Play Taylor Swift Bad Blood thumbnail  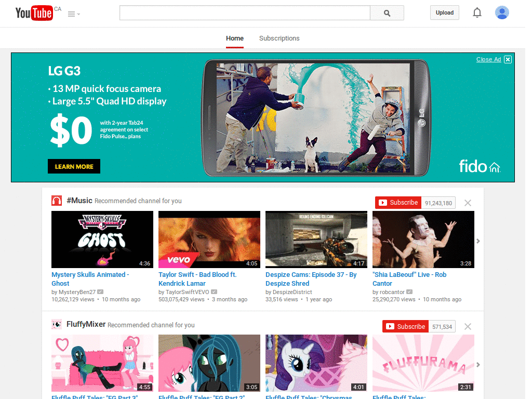(x=209, y=240)
